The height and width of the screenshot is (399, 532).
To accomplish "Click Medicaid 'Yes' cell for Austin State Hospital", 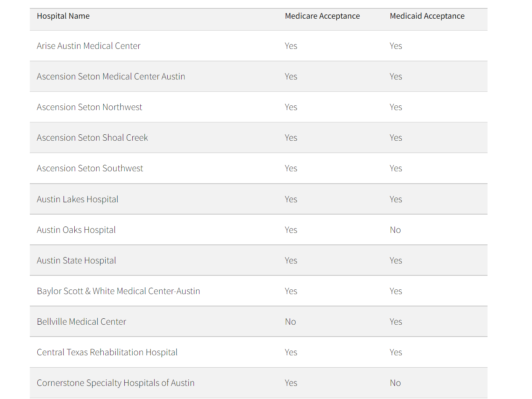I will [396, 261].
